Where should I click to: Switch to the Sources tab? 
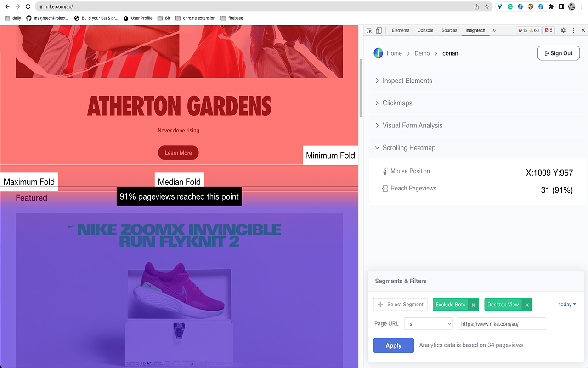tap(449, 30)
